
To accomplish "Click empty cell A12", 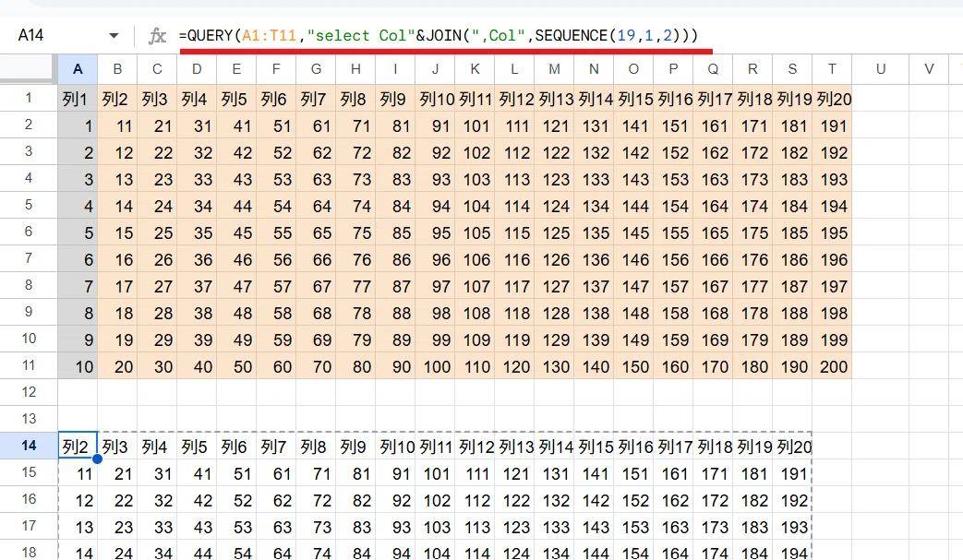I will (x=78, y=392).
